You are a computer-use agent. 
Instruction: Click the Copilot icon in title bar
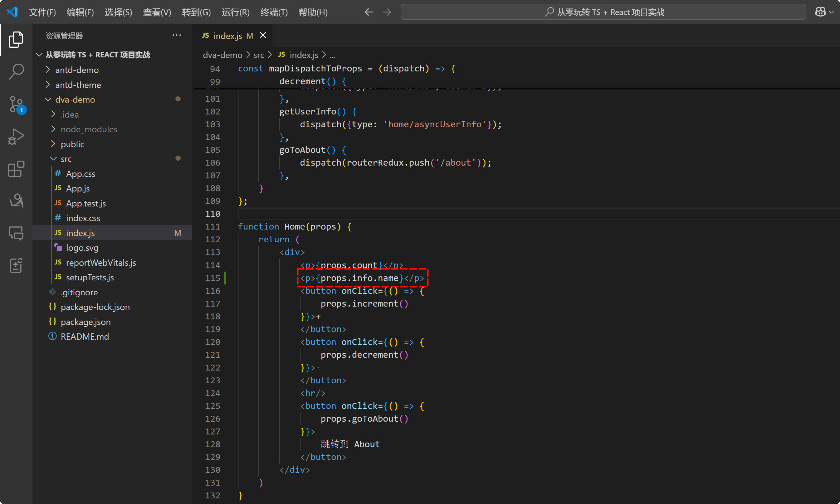(x=820, y=12)
